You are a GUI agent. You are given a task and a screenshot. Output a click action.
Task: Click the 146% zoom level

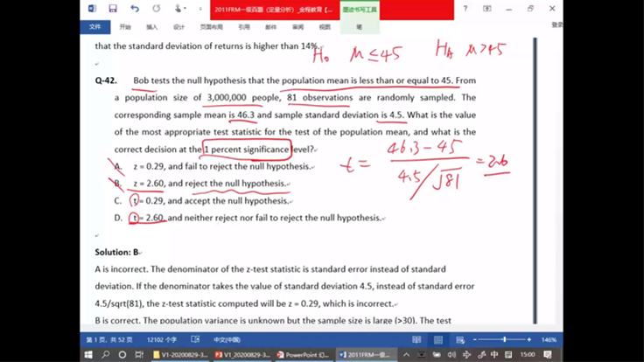[549, 340]
